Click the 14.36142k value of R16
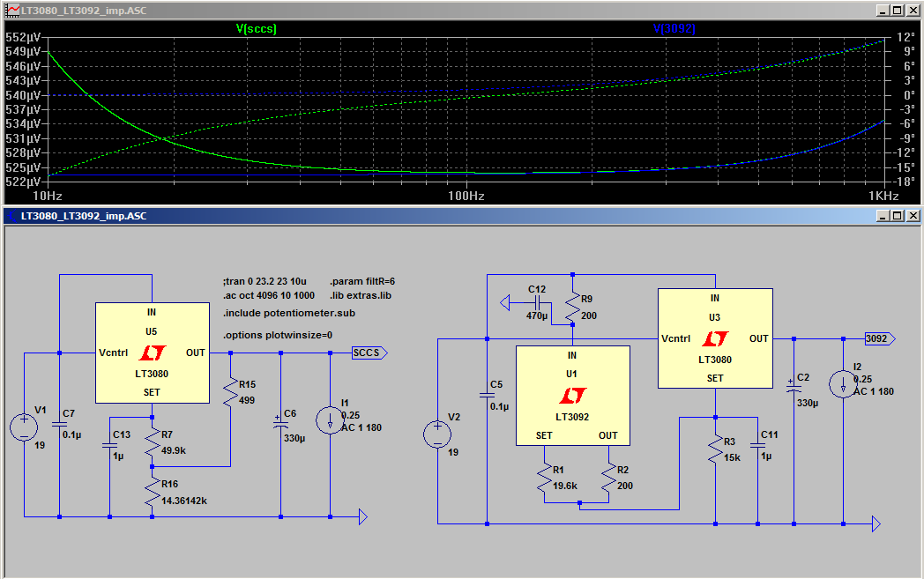The width and height of the screenshot is (924, 579). 184,501
